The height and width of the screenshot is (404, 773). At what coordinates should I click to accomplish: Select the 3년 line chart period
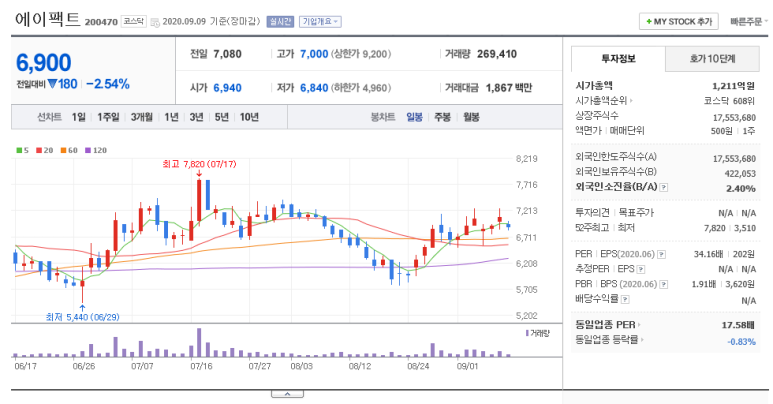[196, 117]
